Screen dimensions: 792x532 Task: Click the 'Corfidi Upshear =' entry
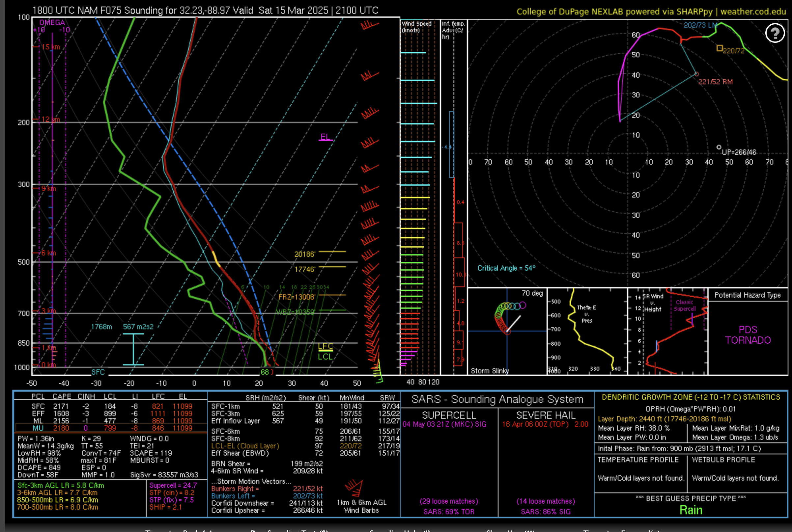click(x=267, y=511)
